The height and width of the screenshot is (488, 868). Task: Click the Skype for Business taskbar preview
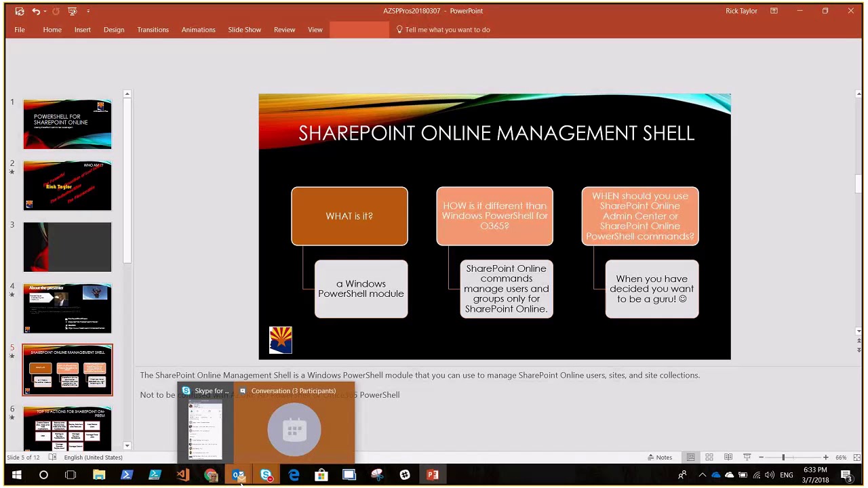coord(205,424)
